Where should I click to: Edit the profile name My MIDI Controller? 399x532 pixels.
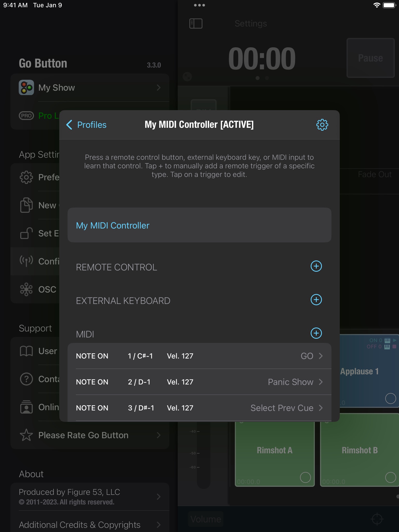199,225
